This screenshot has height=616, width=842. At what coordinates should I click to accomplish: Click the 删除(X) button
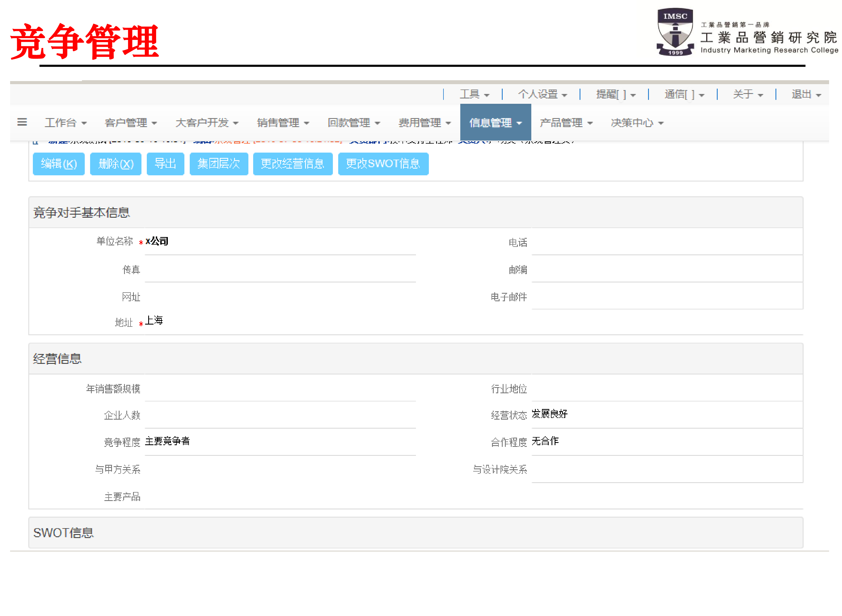[x=115, y=164]
